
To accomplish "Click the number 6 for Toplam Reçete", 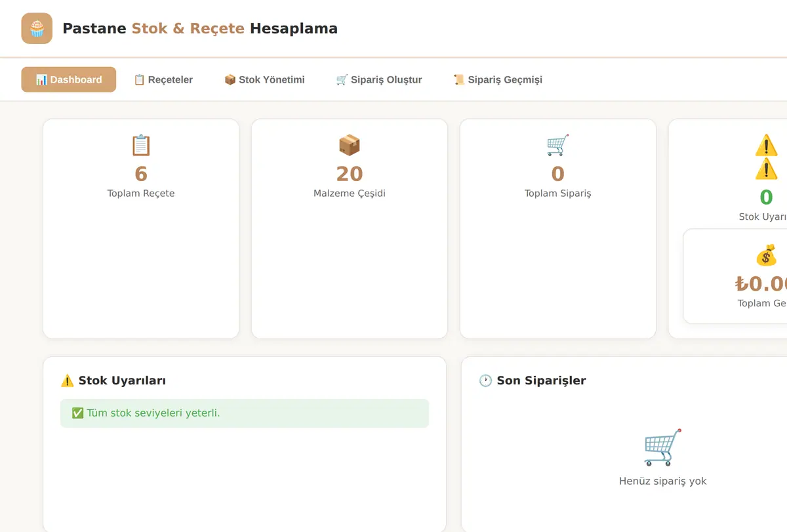I will (x=141, y=174).
